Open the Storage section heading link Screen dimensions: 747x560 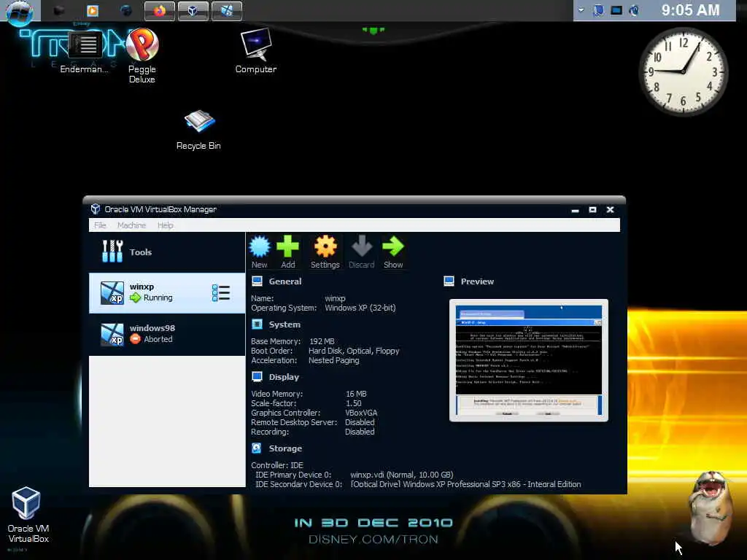pyautogui.click(x=285, y=448)
